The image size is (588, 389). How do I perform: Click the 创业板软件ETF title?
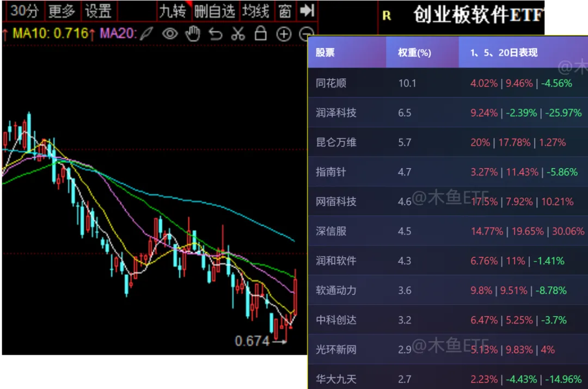click(x=479, y=15)
